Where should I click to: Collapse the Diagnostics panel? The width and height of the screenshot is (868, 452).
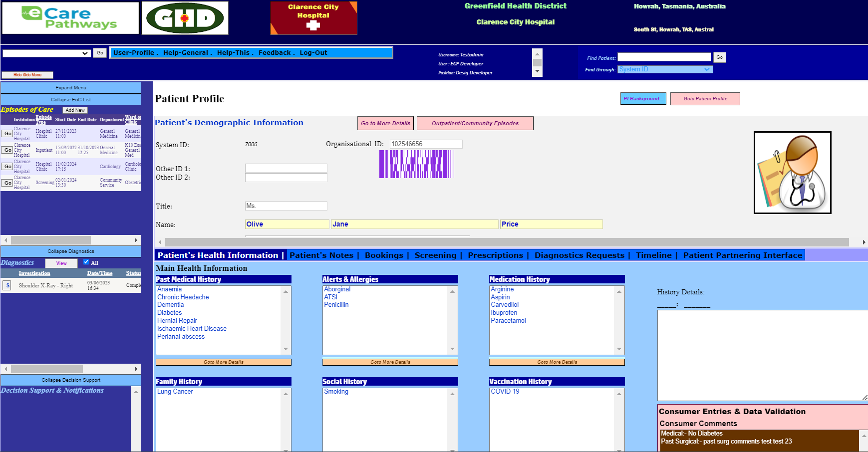[x=71, y=251]
